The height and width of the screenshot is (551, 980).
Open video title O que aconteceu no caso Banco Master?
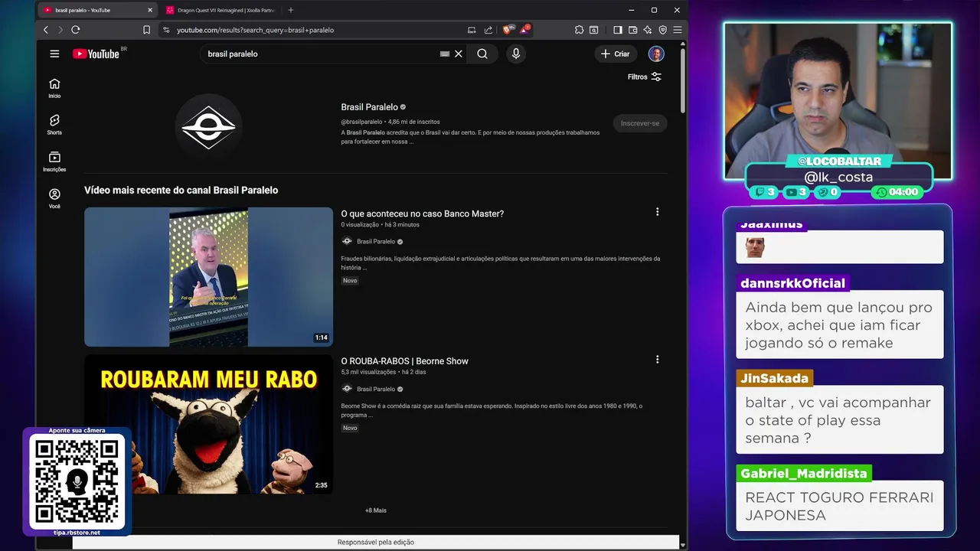(x=423, y=214)
